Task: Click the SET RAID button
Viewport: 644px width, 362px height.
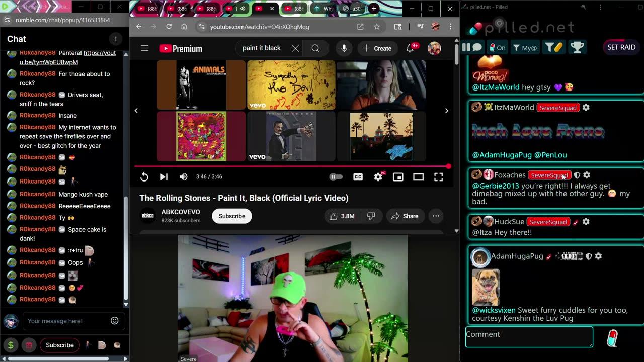Action: (621, 47)
